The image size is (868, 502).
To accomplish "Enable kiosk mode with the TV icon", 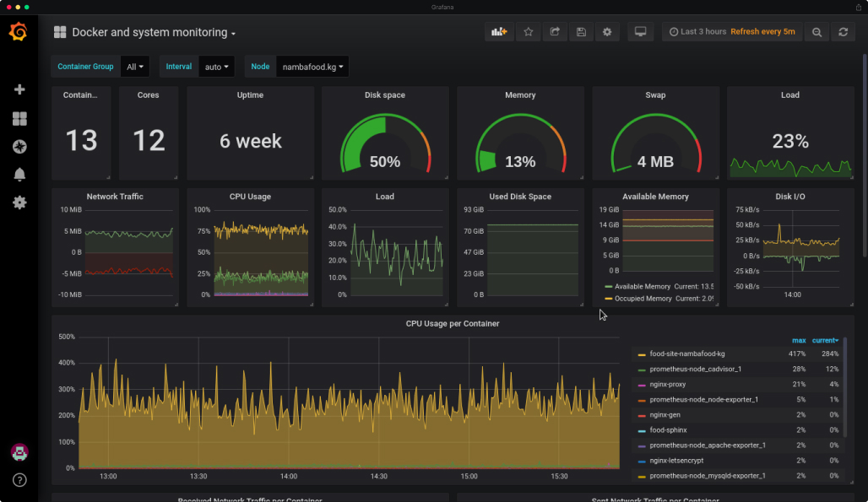I will click(640, 31).
